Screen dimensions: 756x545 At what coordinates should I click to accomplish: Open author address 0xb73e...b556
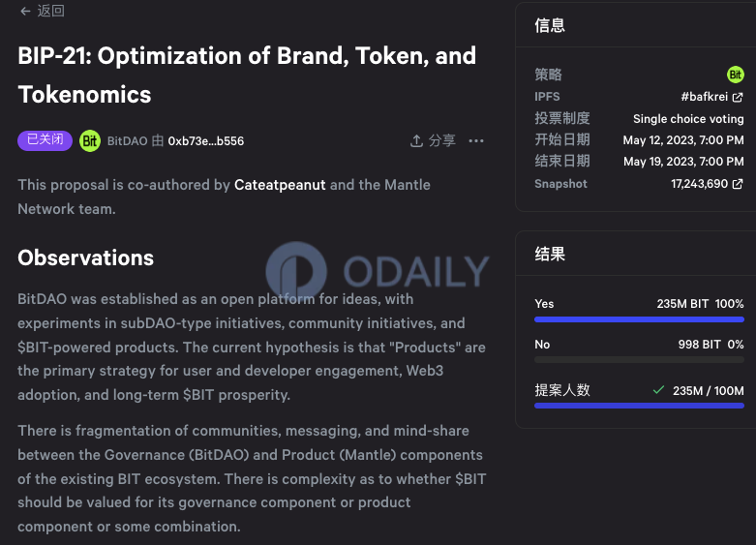click(205, 141)
